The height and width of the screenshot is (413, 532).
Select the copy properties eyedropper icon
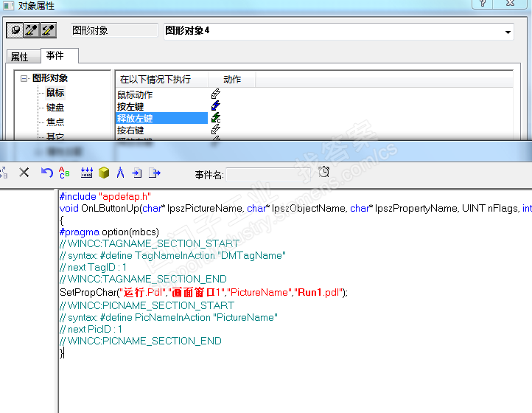tap(31, 30)
